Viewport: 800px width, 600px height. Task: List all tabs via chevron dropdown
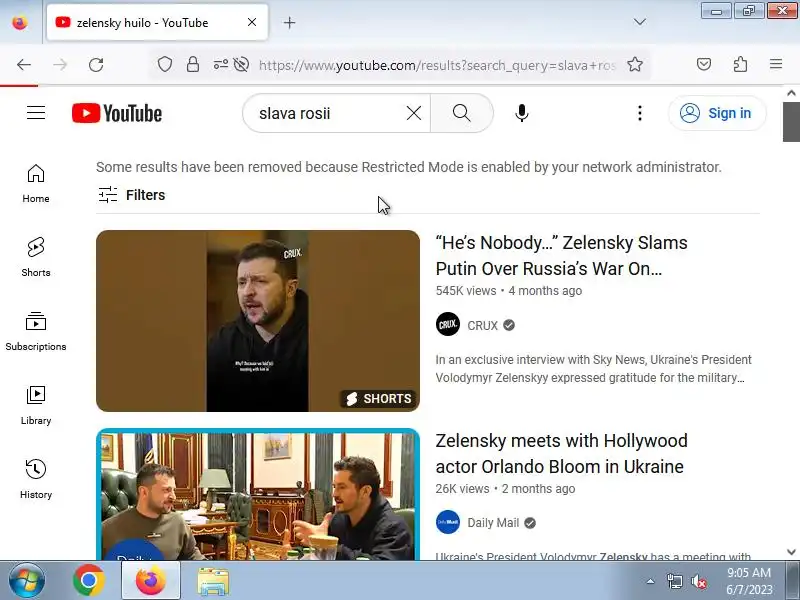pyautogui.click(x=640, y=22)
